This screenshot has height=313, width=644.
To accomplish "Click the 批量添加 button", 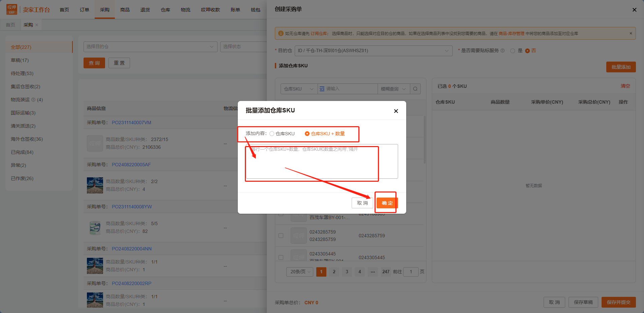I will coord(621,67).
